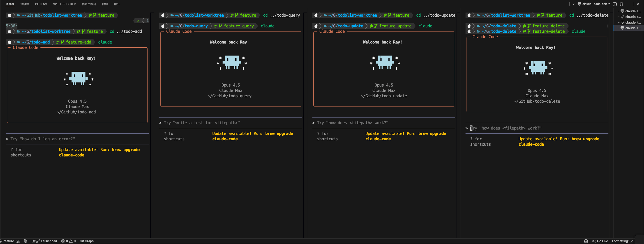Focus the Claude prompt in the todo-query terminal

pyautogui.click(x=230, y=123)
